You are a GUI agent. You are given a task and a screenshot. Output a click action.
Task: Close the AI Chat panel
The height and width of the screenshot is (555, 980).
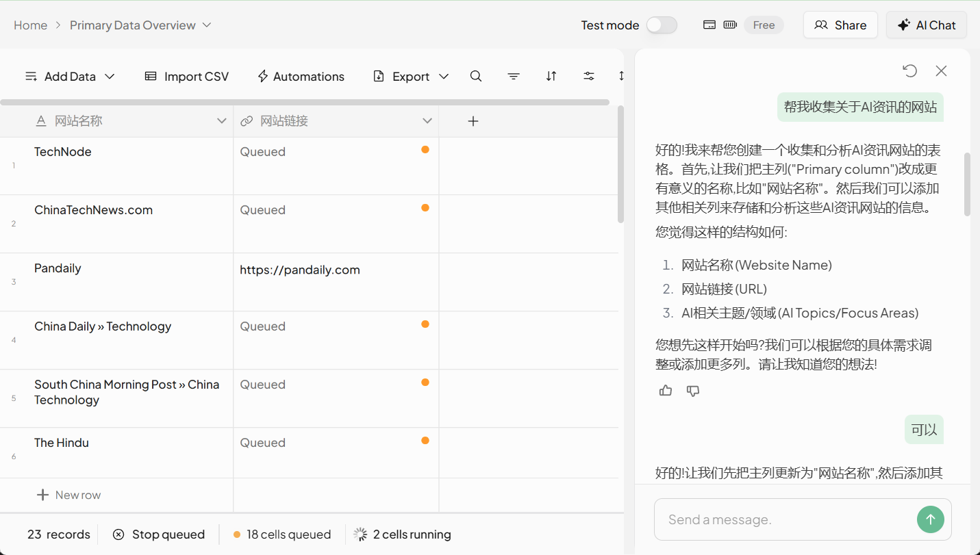click(942, 70)
